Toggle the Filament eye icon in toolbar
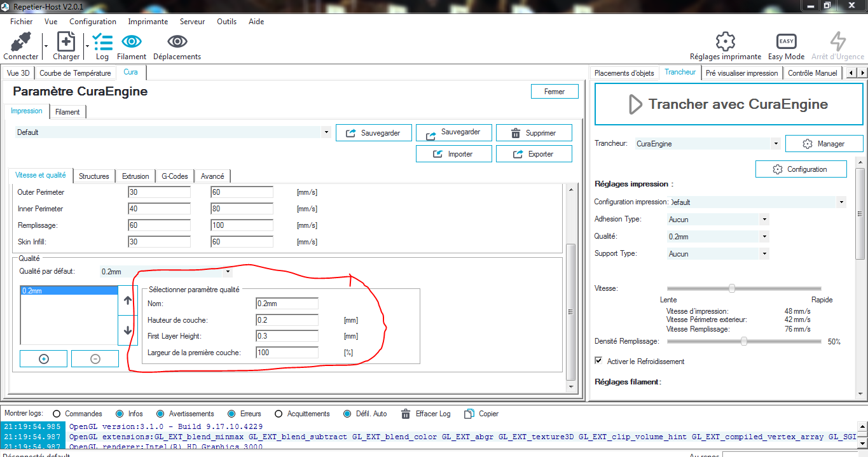Screen dimensions: 868x457 132,42
